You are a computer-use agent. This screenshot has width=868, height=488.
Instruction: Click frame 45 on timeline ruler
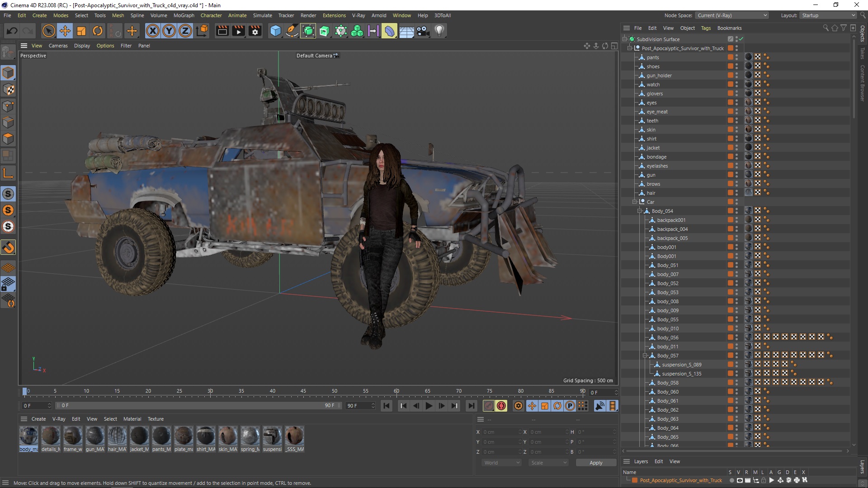point(303,391)
